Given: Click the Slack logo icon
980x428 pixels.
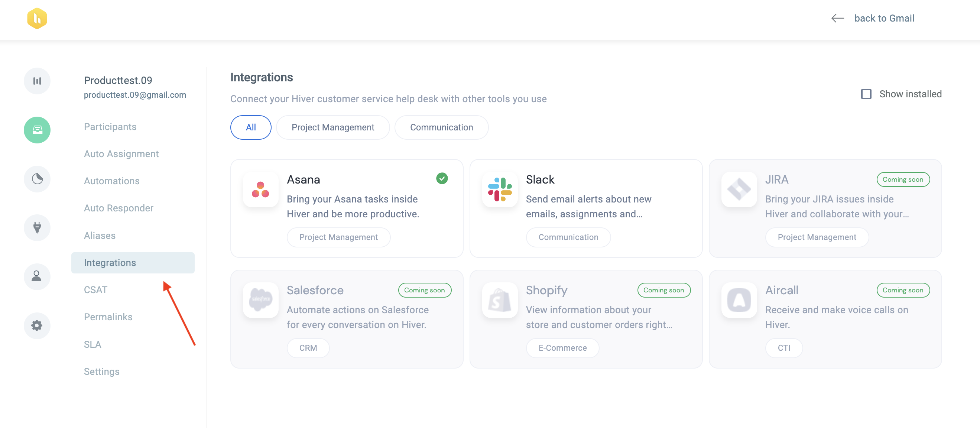Looking at the screenshot, I should click(500, 189).
